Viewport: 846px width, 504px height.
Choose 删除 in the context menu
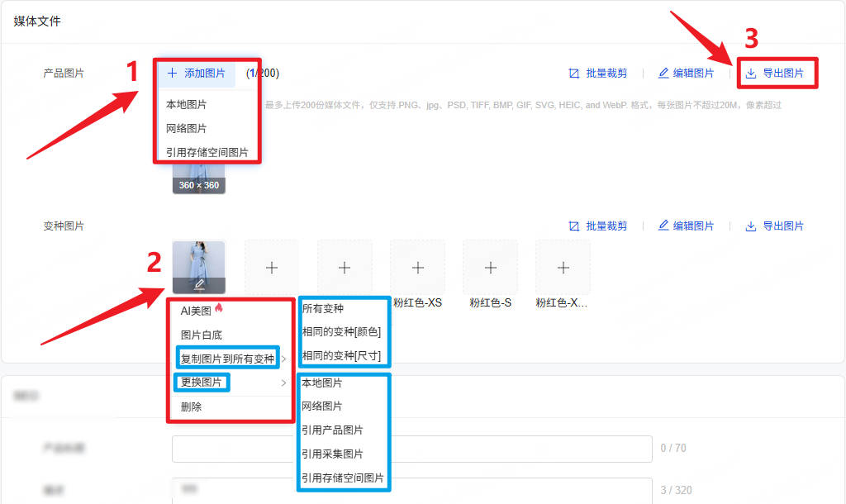tap(191, 407)
